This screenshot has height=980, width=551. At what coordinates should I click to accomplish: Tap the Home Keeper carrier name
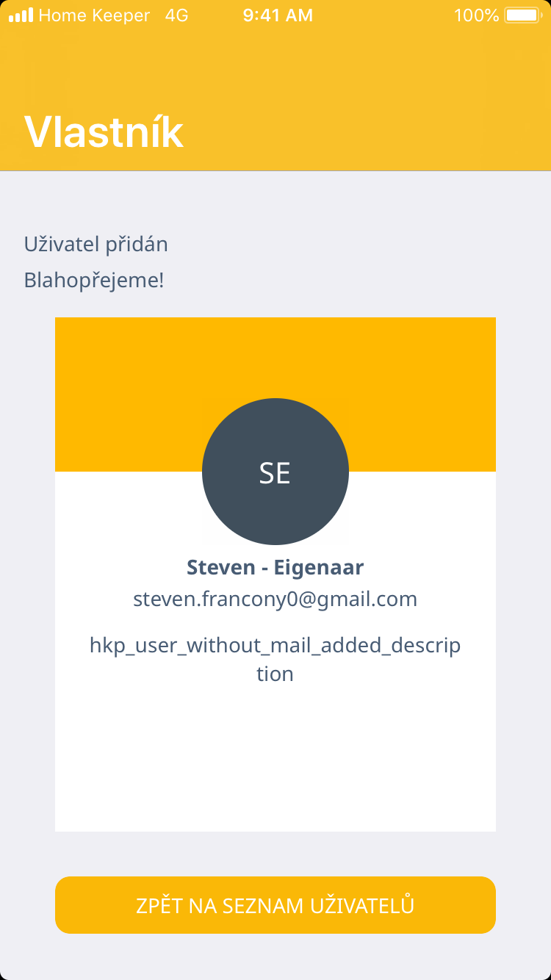pyautogui.click(x=94, y=15)
